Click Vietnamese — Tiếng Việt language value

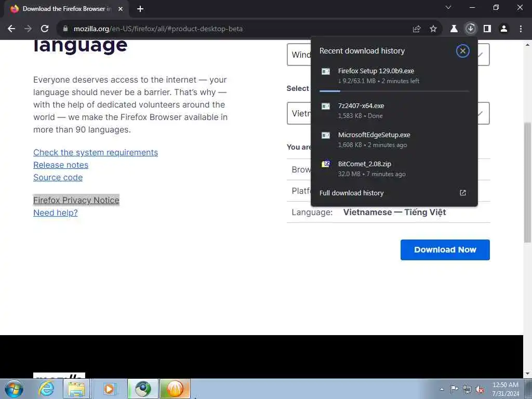pyautogui.click(x=395, y=212)
